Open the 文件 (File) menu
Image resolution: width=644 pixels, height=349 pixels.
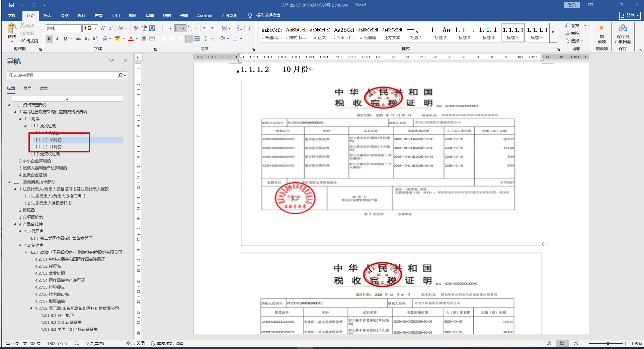tap(12, 15)
